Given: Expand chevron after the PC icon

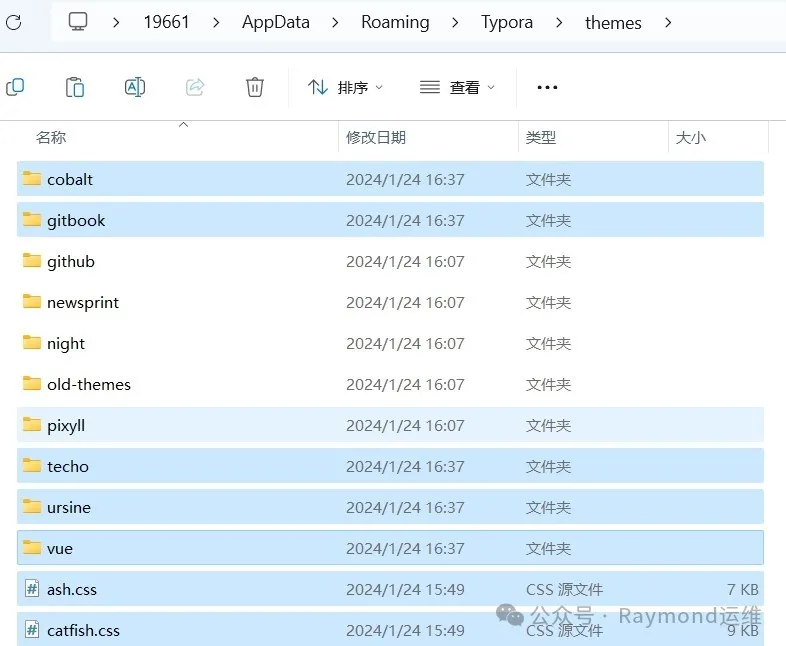Looking at the screenshot, I should pyautogui.click(x=116, y=23).
